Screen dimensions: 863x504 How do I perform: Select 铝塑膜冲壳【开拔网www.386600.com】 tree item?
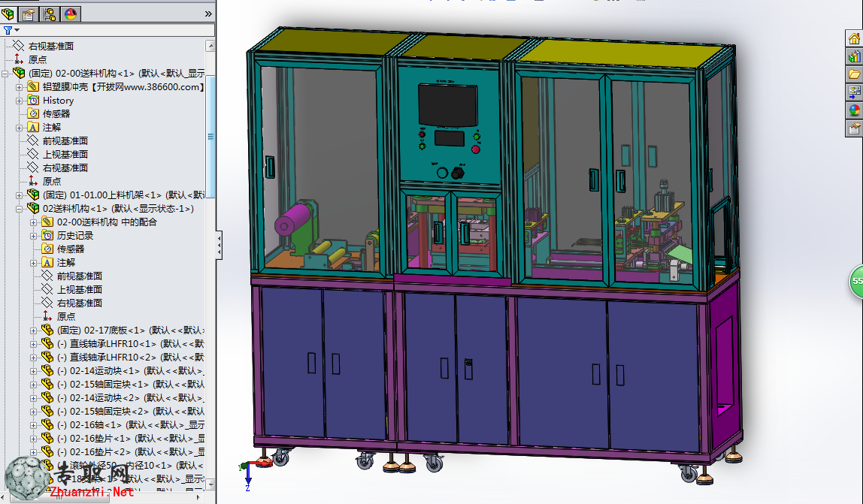[123, 87]
